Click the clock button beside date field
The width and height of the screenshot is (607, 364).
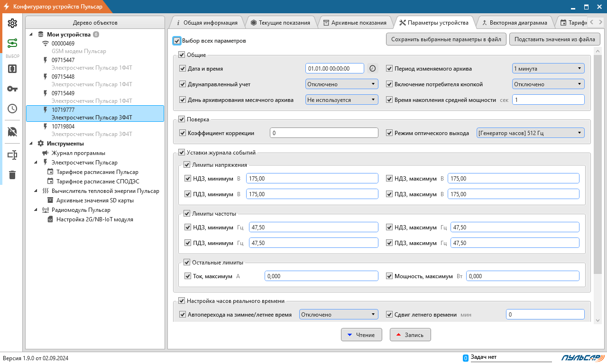(x=373, y=68)
